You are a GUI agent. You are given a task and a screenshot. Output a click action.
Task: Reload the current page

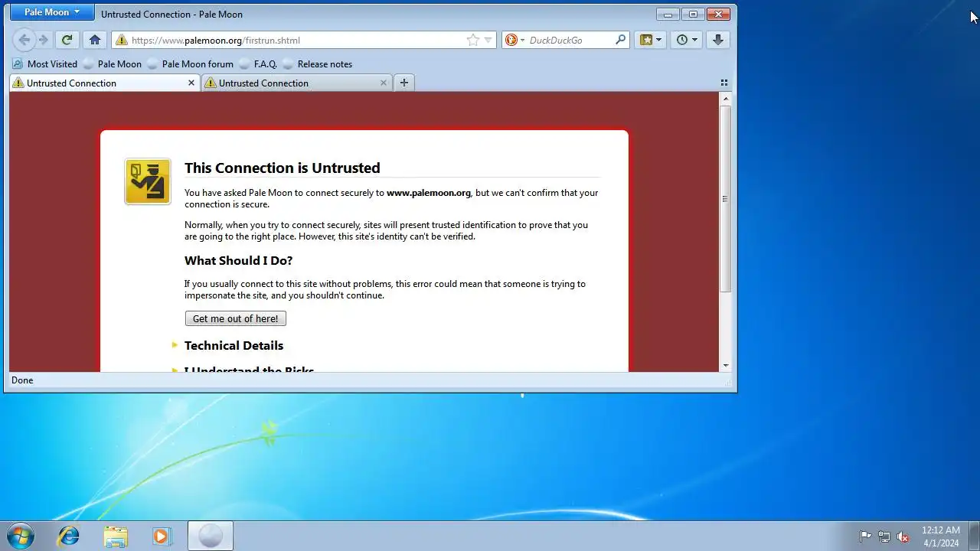(x=67, y=40)
